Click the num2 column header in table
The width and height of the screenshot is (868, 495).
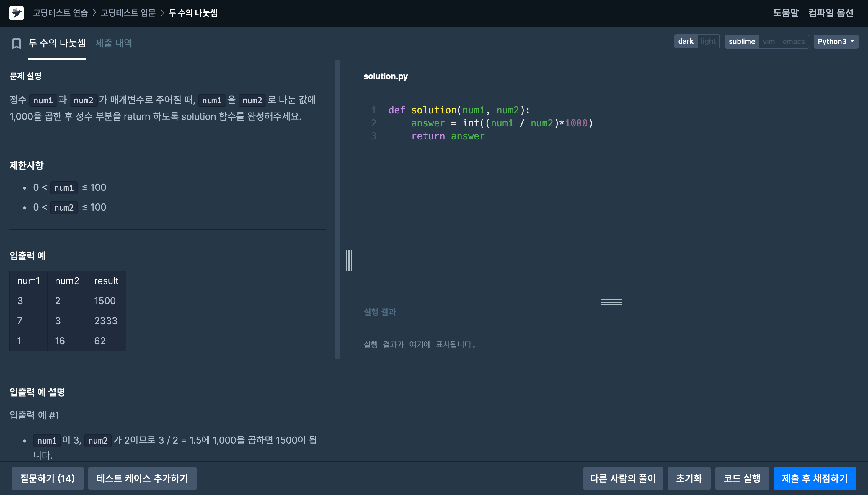click(x=67, y=281)
